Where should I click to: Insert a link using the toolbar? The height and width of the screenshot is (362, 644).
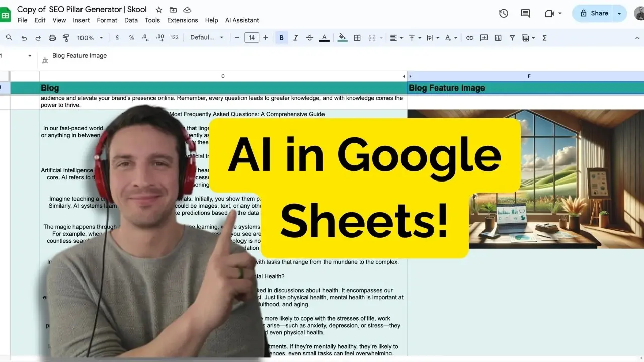point(470,38)
